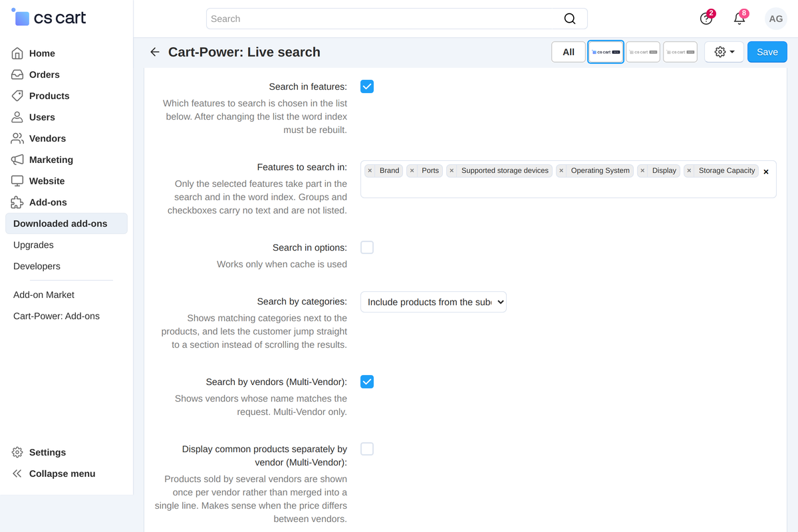798x532 pixels.
Task: Enable Display common products separately by vendor
Action: [367, 449]
